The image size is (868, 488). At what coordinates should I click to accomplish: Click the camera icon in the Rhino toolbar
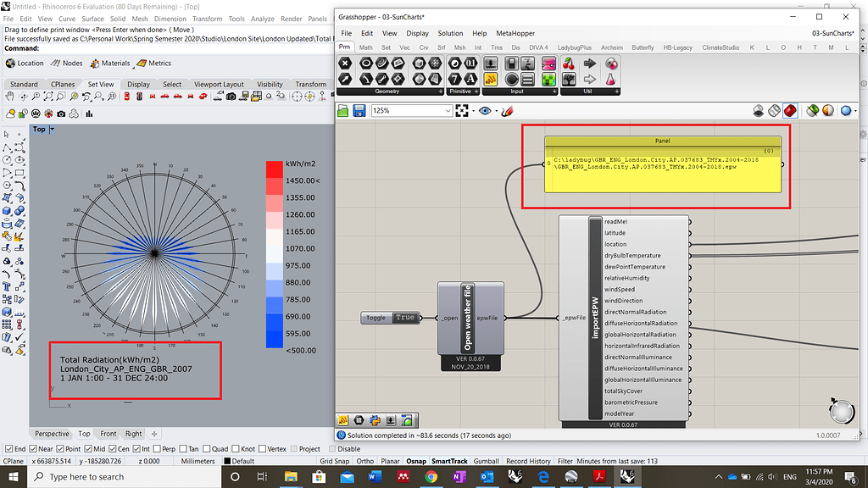click(231, 97)
